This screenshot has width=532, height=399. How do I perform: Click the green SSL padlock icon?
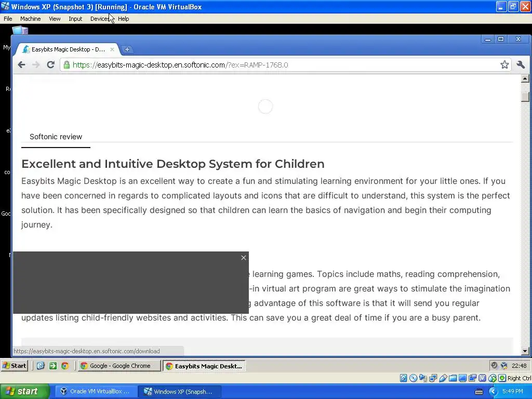(66, 65)
